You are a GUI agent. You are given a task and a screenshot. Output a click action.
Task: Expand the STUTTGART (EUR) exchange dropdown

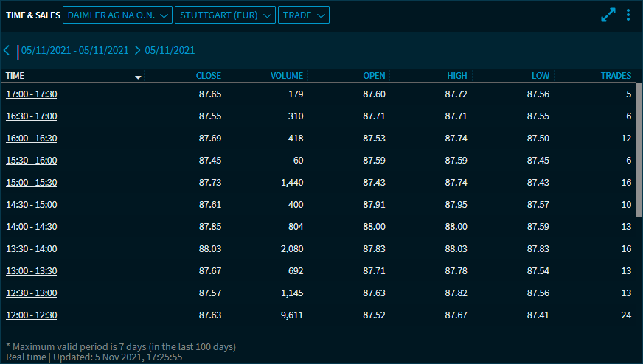pyautogui.click(x=225, y=15)
